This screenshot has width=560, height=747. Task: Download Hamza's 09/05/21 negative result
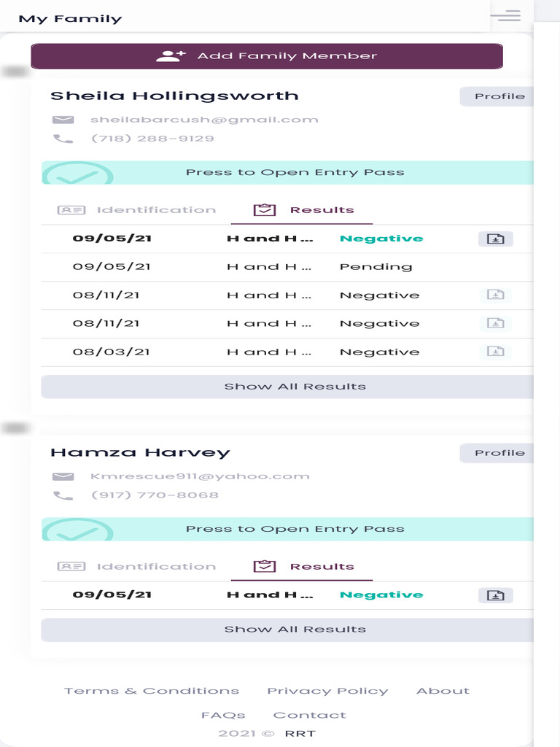[496, 595]
